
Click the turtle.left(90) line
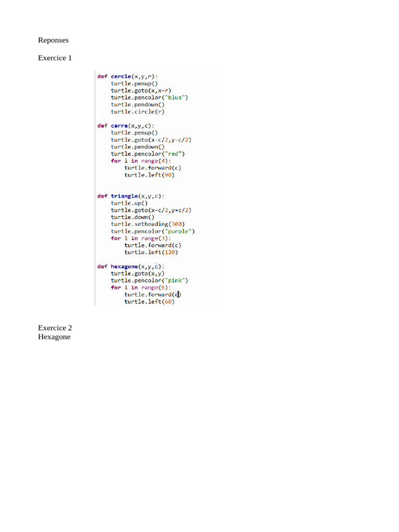149,175
